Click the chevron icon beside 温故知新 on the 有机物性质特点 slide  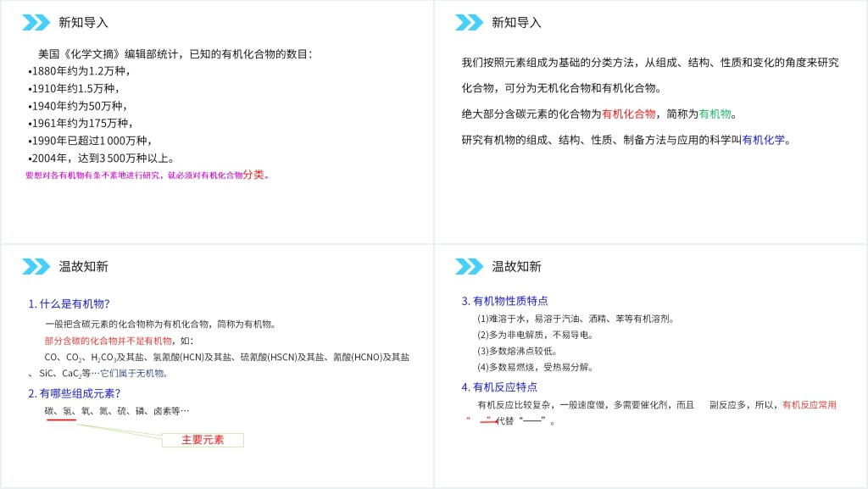pos(469,267)
